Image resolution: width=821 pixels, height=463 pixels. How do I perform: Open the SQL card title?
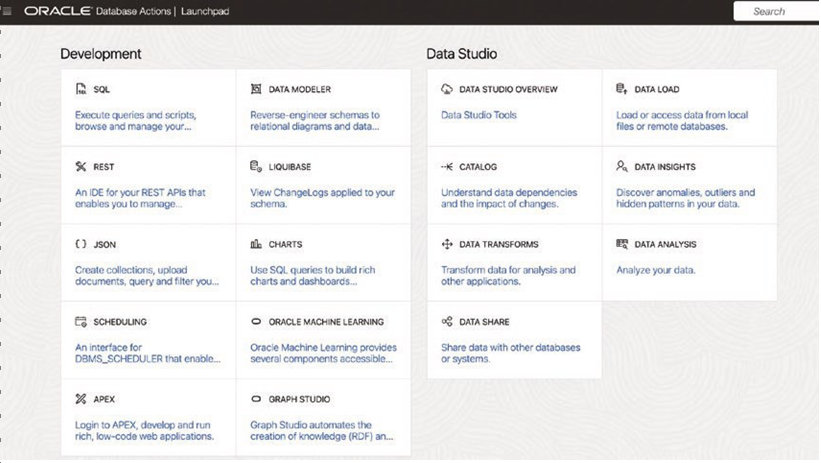pyautogui.click(x=102, y=90)
